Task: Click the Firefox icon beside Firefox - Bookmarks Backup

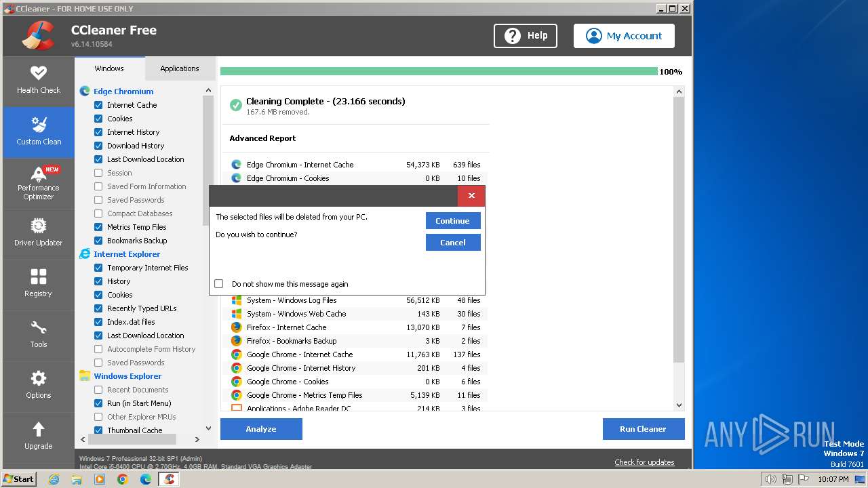Action: click(x=236, y=341)
